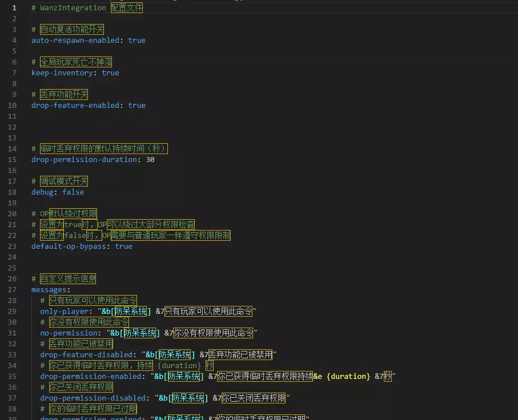Click the word 'false' in line 22 comment
This screenshot has height=420, width=518.
tap(75, 236)
